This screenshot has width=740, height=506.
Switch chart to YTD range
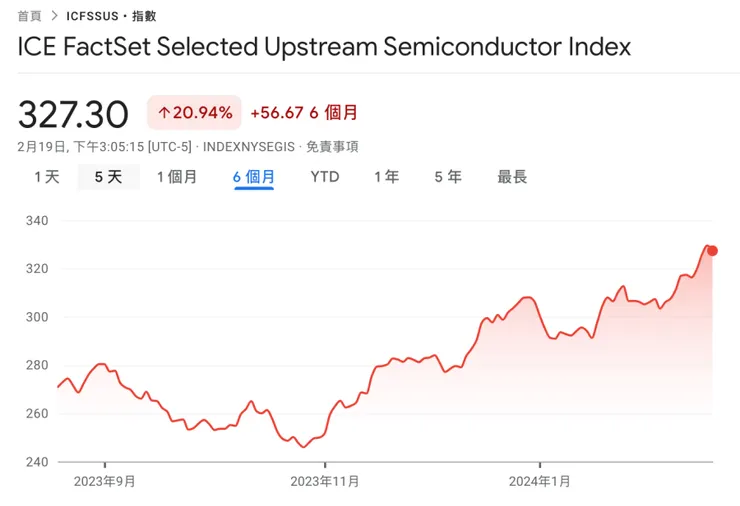tap(325, 177)
